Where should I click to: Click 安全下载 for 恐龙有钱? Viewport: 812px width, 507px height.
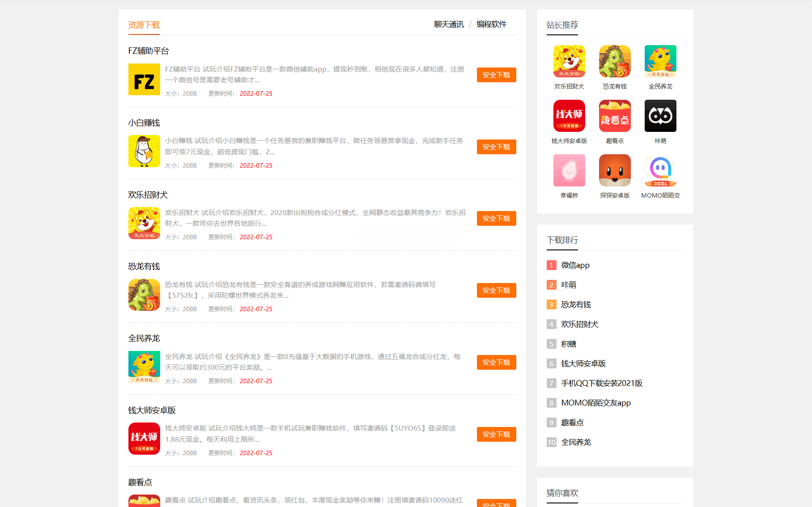[x=496, y=290]
